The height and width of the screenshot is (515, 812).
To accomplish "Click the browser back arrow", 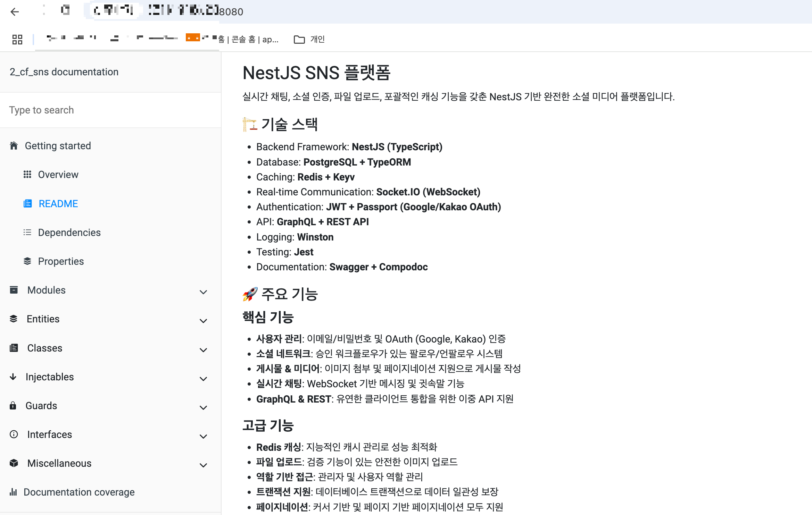I will (x=15, y=12).
